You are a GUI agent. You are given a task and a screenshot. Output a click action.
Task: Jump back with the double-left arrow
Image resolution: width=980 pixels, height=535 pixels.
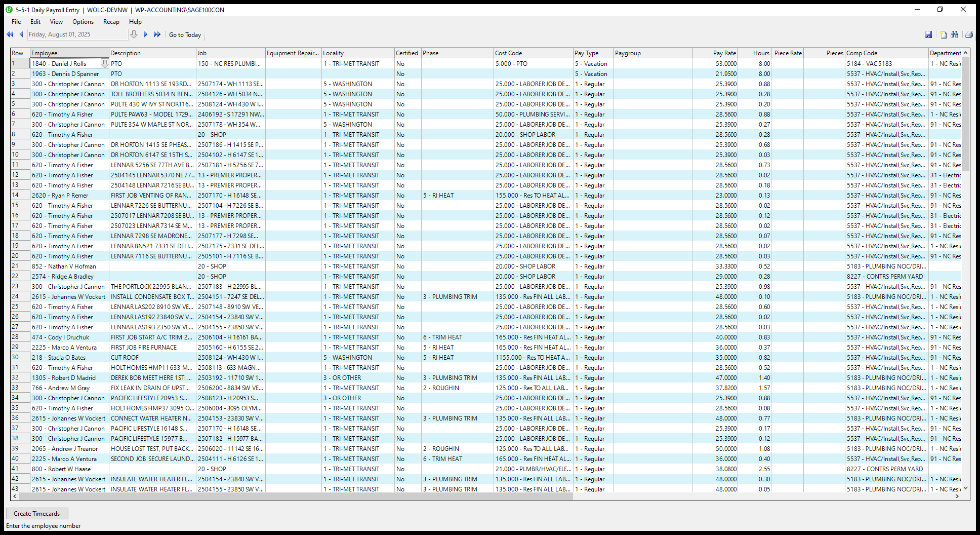10,34
